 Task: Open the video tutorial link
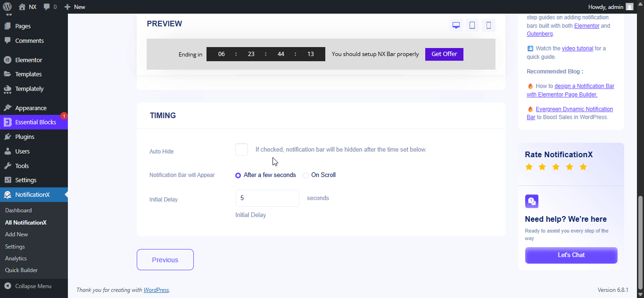click(578, 48)
